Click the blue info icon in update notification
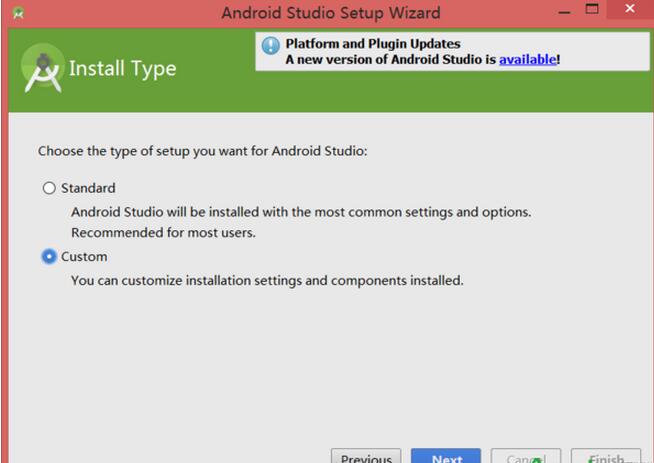 [x=271, y=45]
